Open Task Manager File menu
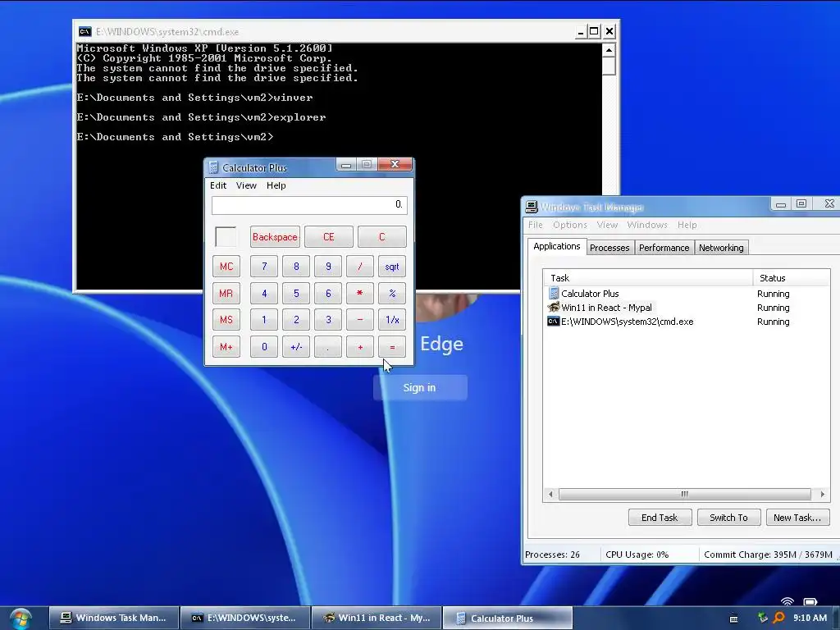 tap(535, 225)
